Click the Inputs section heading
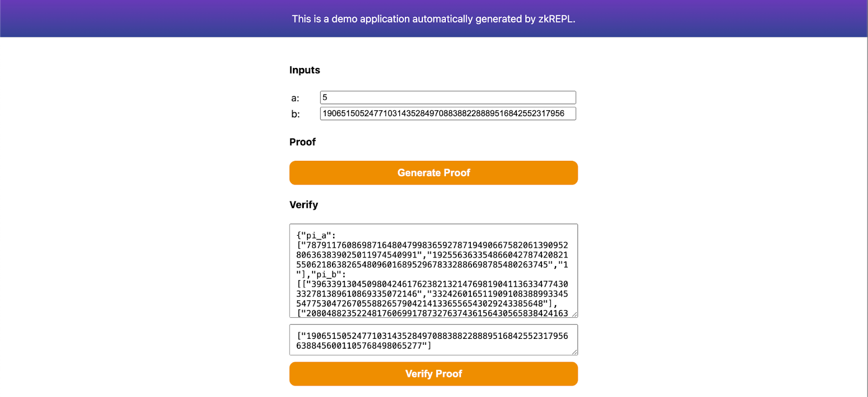Image resolution: width=868 pixels, height=397 pixels. [304, 70]
